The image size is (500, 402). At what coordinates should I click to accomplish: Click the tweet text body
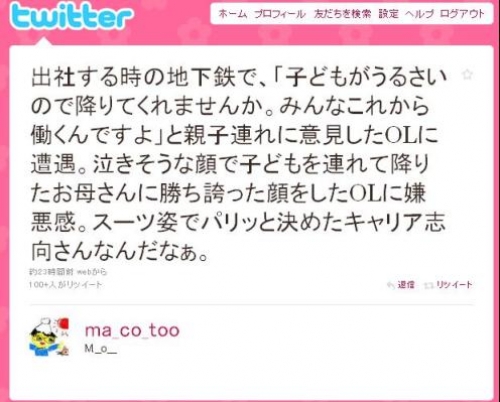click(x=238, y=164)
